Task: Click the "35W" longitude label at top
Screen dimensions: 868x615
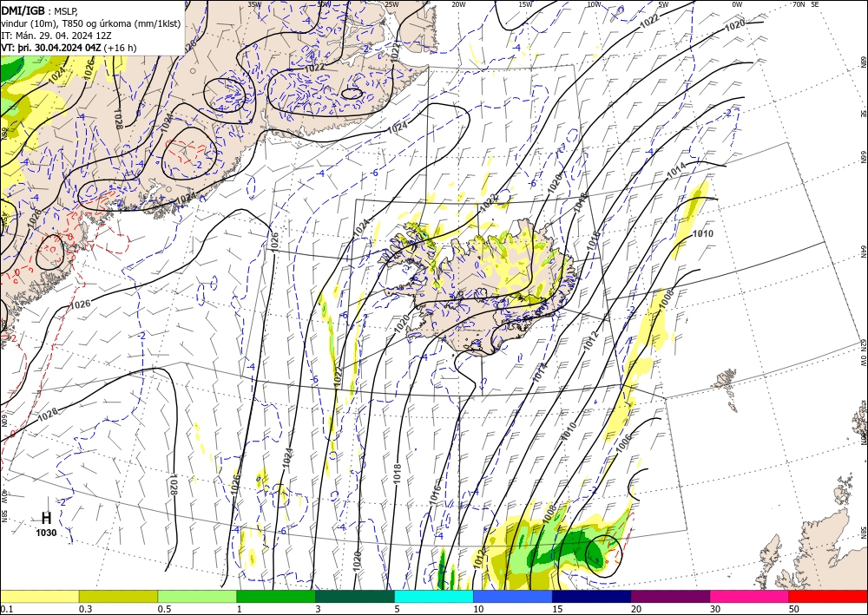Action: point(254,4)
